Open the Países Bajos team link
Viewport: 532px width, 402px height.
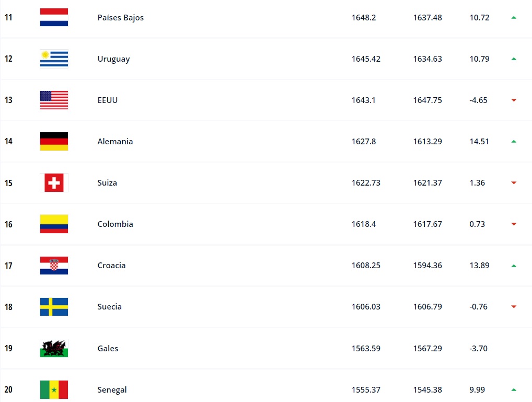(x=120, y=18)
